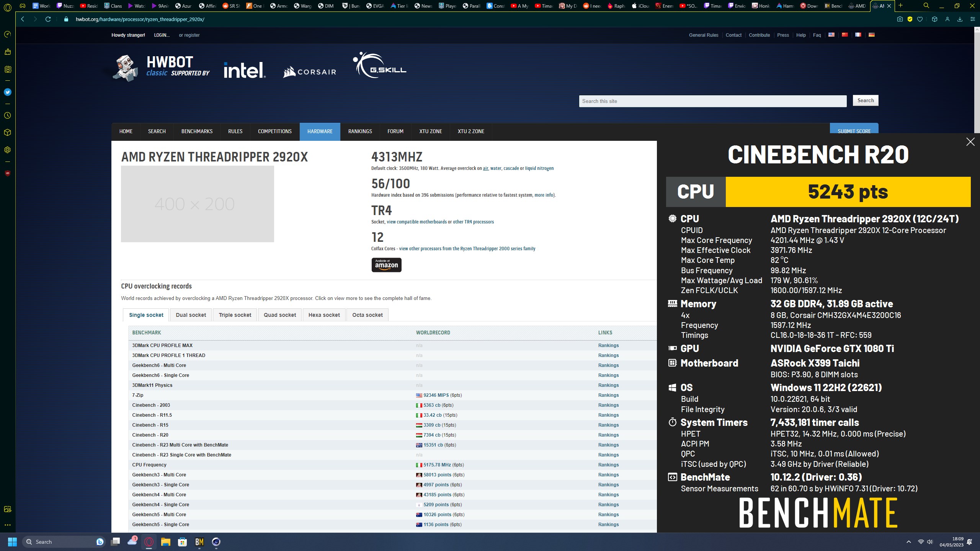Screen dimensions: 980x551
Task: Select the German flag language icon
Action: [x=872, y=35]
